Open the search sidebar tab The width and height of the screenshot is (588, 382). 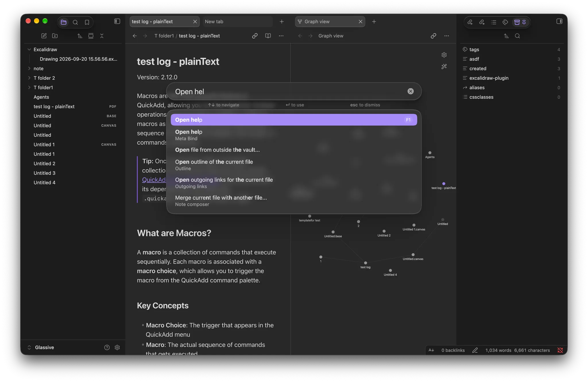tap(75, 22)
